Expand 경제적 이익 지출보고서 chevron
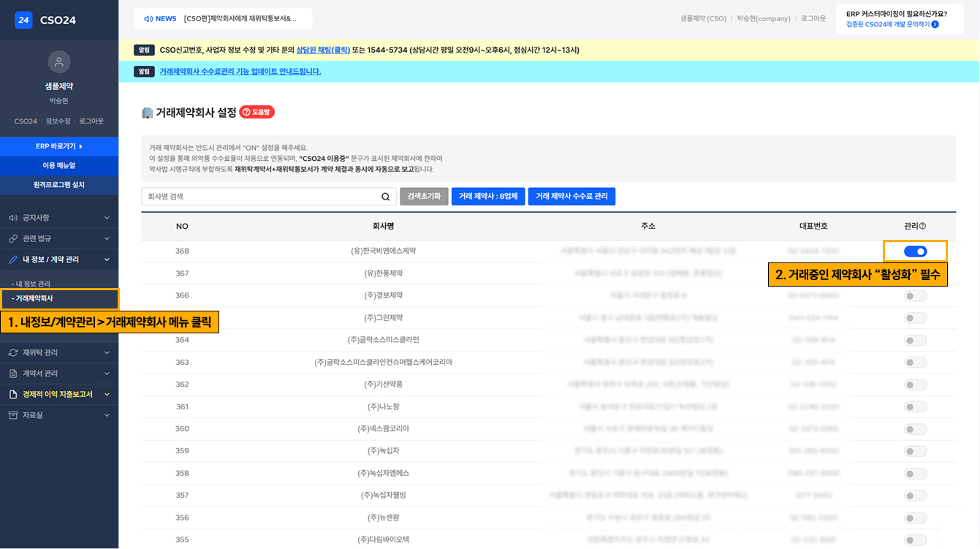 click(x=107, y=394)
